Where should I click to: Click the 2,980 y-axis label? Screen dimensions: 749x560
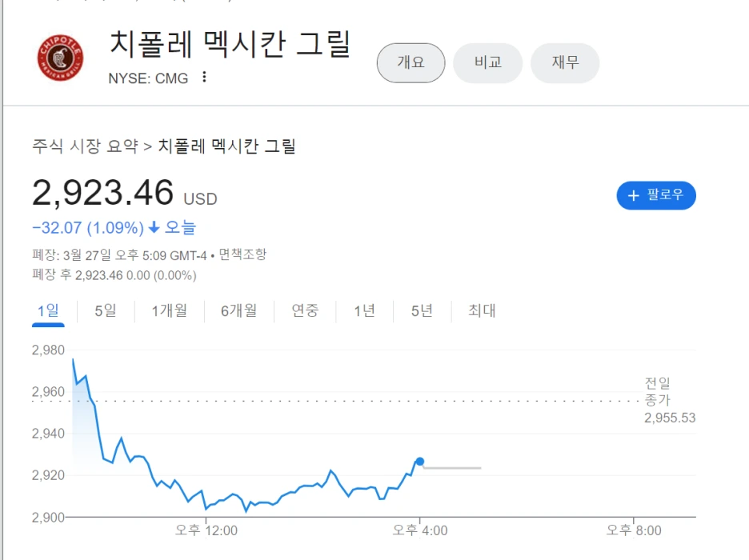click(x=48, y=350)
